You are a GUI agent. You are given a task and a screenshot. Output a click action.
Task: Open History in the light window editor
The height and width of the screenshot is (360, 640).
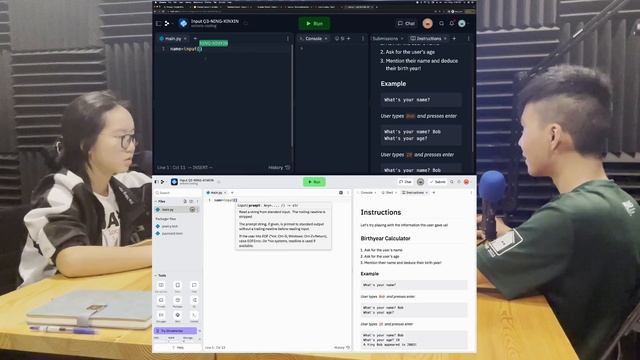342,348
